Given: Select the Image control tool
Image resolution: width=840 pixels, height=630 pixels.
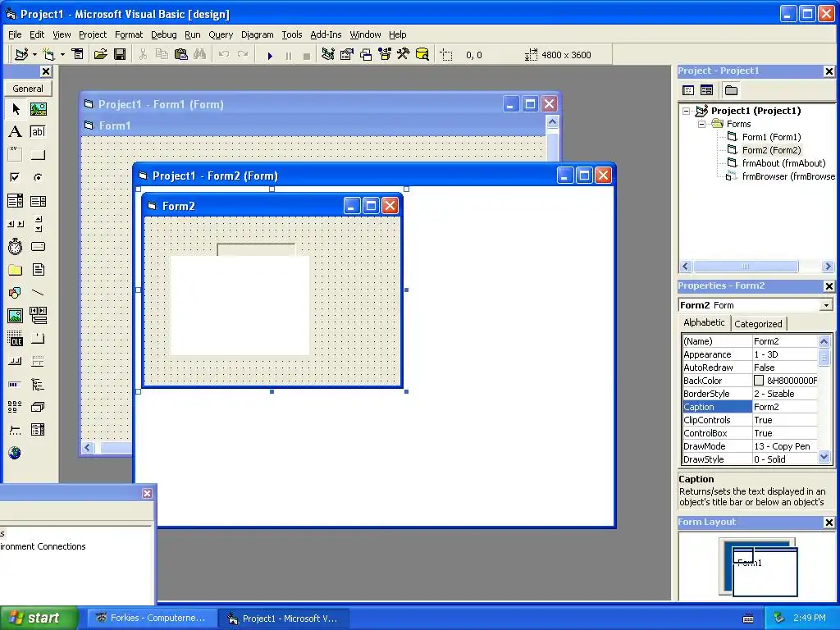Looking at the screenshot, I should [x=16, y=316].
